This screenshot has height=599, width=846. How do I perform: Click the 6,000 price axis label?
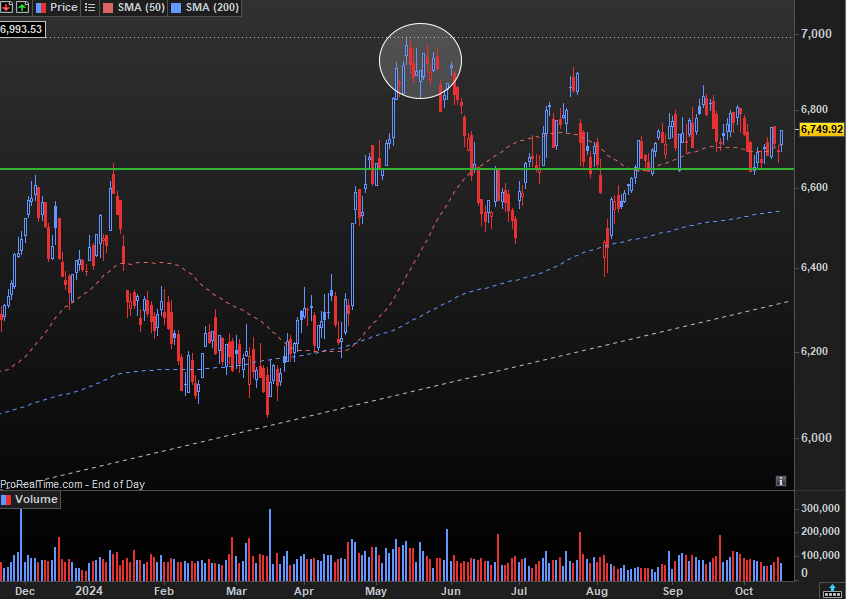tap(816, 438)
